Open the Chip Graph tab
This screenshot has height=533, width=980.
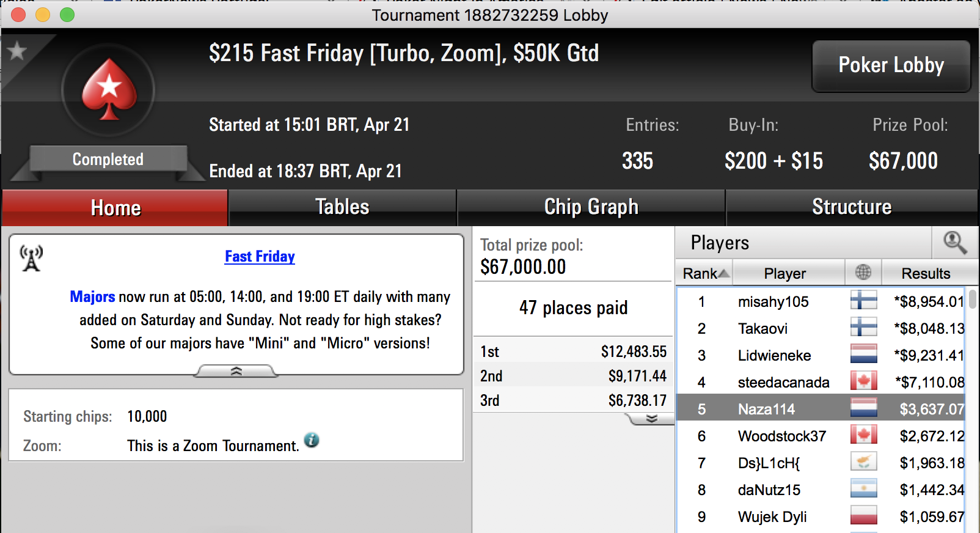[x=591, y=207]
